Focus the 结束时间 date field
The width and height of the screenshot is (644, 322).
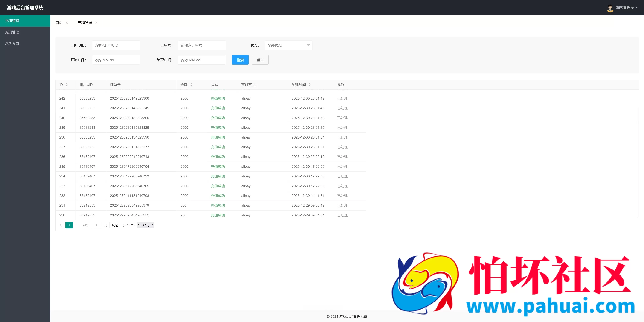pyautogui.click(x=202, y=60)
